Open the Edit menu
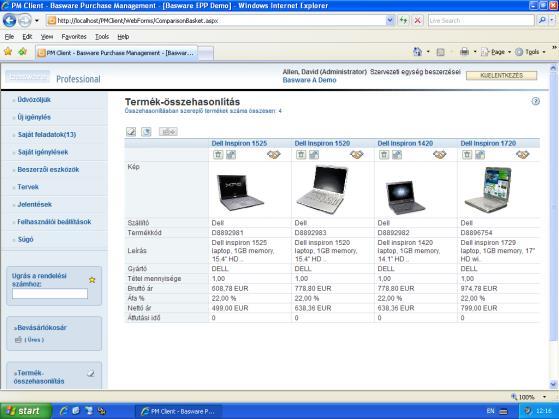This screenshot has height=419, width=559. tap(27, 37)
